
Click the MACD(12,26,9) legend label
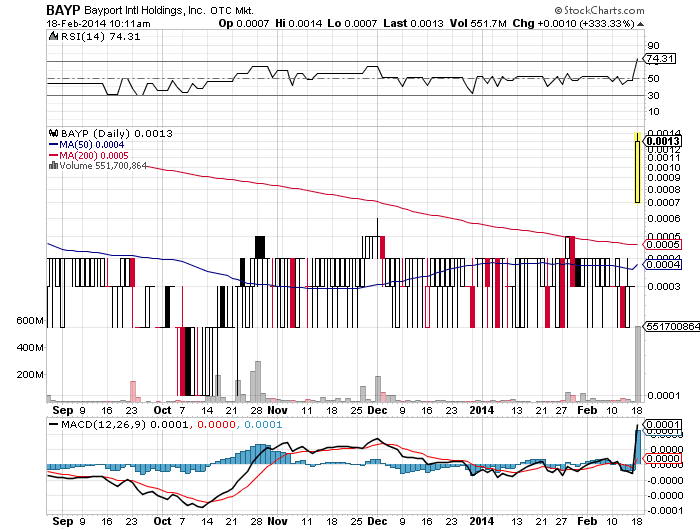click(103, 424)
